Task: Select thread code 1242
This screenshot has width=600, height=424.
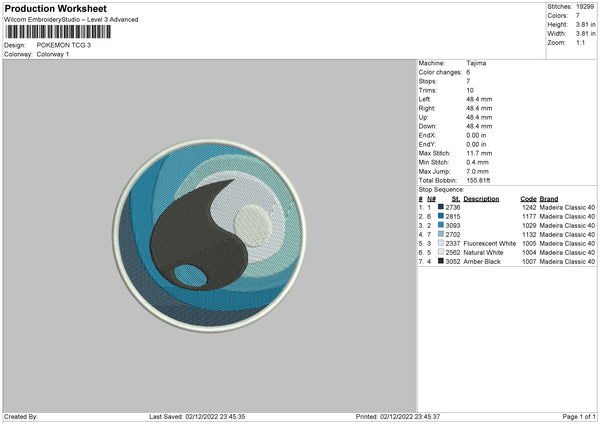Action: (x=529, y=207)
